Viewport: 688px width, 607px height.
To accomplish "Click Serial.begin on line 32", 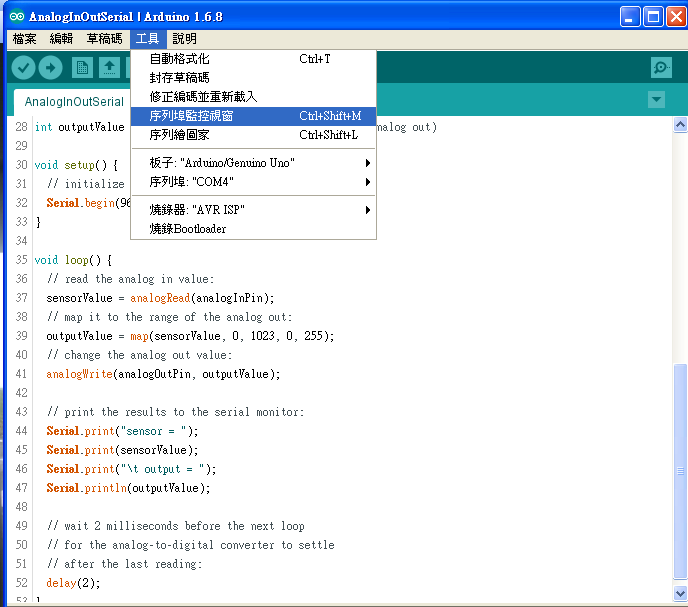I will tap(88, 203).
